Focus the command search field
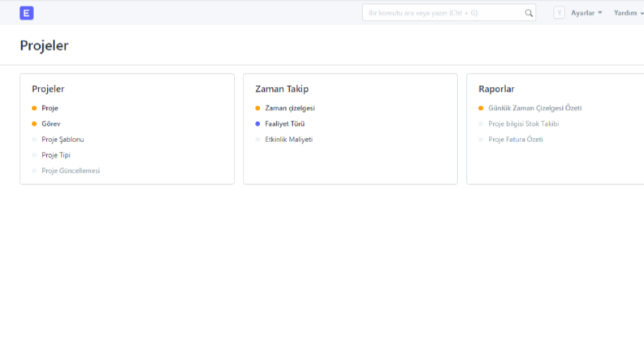Screen dimensions: 644x362 449,13
